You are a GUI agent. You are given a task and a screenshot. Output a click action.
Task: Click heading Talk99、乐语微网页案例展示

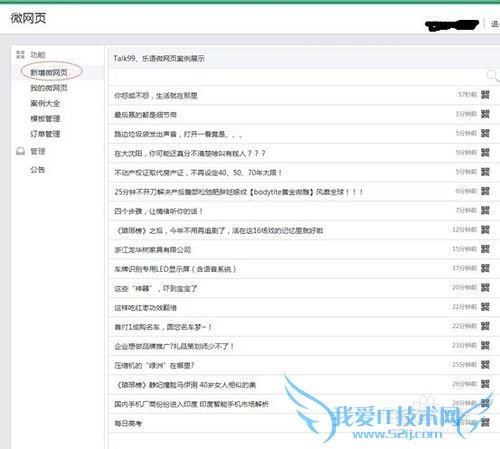coord(159,58)
